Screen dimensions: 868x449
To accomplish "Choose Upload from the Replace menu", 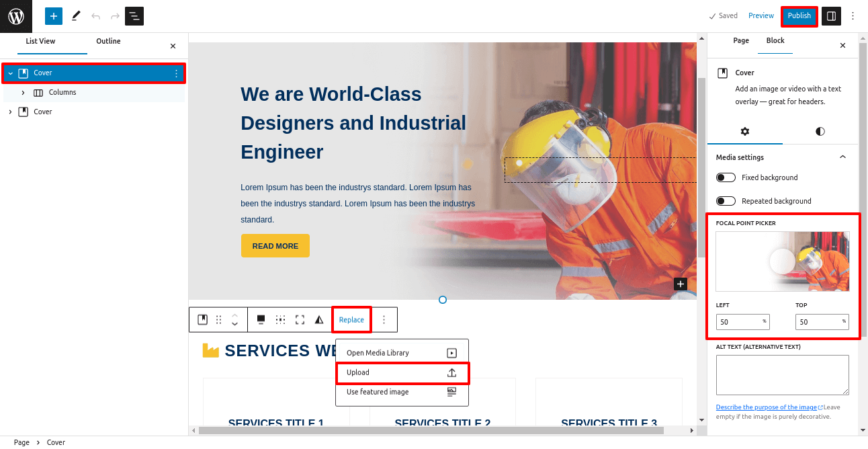I will point(401,372).
